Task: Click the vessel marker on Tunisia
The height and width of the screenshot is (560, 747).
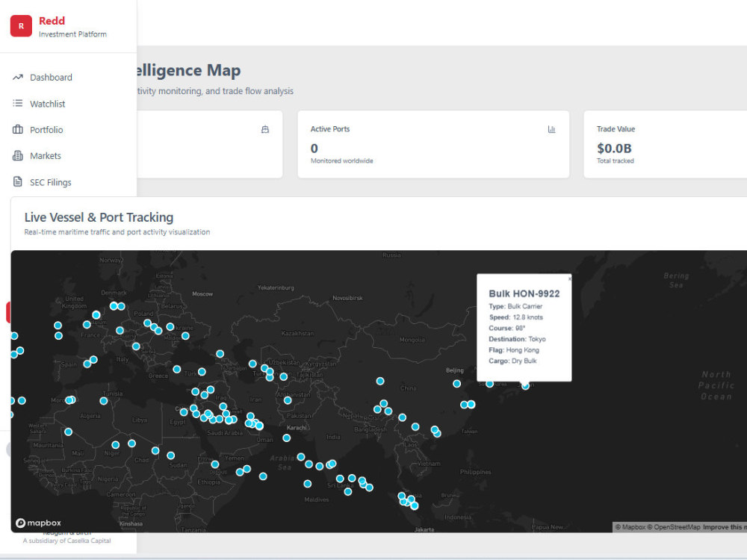Action: [103, 401]
